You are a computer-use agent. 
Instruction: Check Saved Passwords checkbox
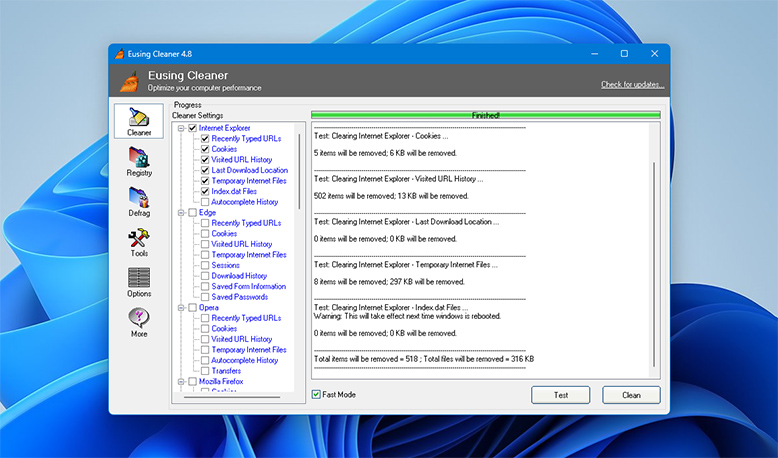pos(205,297)
